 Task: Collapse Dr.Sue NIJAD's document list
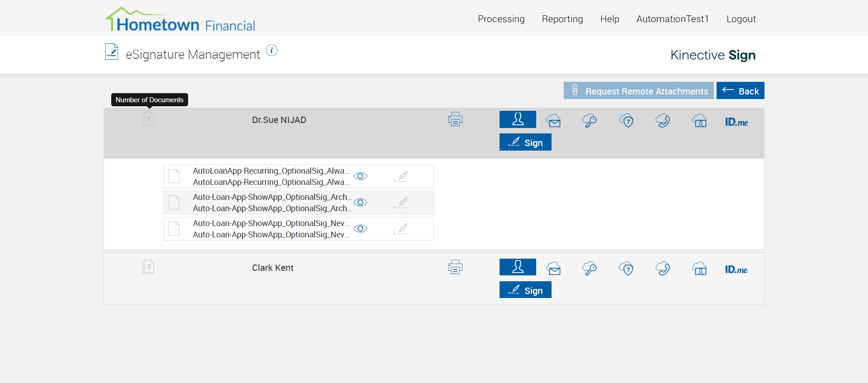(x=148, y=119)
